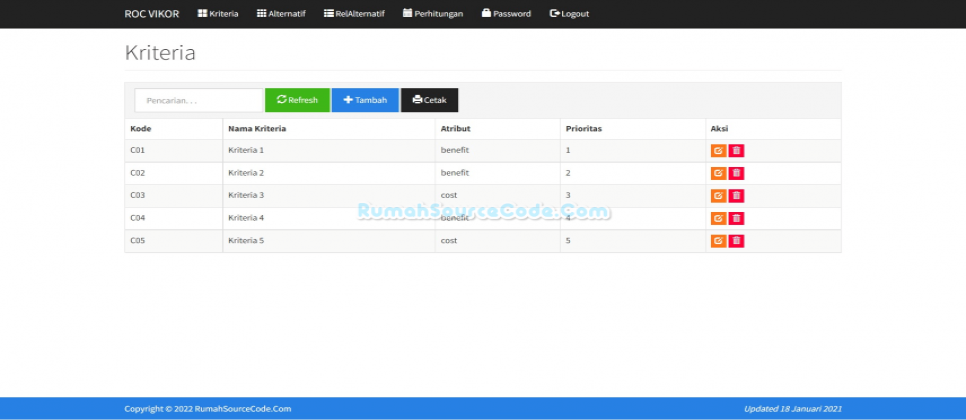
Task: Click the green Refresh button
Action: tap(298, 100)
